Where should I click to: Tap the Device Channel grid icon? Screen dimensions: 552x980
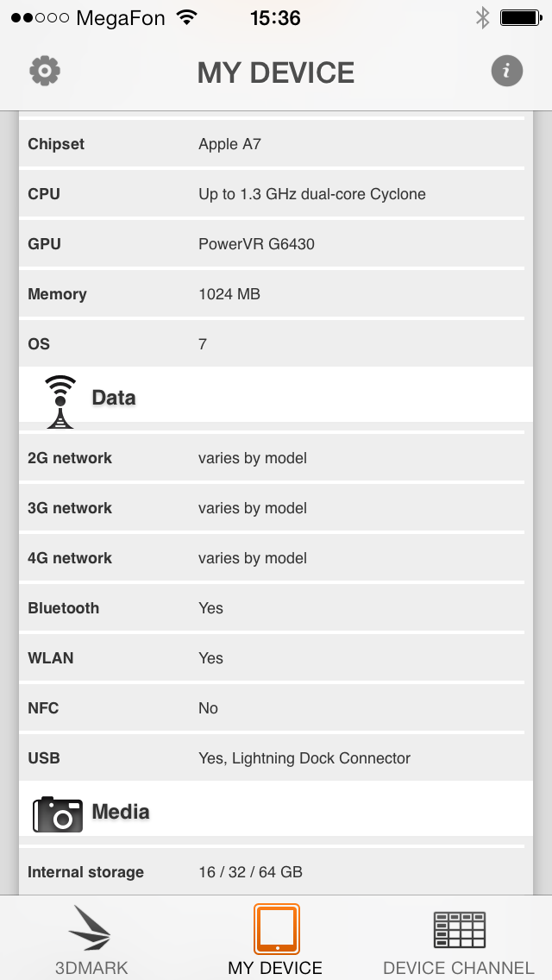click(460, 929)
